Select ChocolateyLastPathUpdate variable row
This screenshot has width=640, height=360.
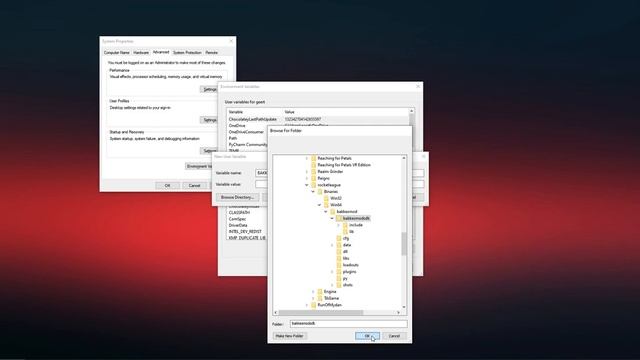318,119
